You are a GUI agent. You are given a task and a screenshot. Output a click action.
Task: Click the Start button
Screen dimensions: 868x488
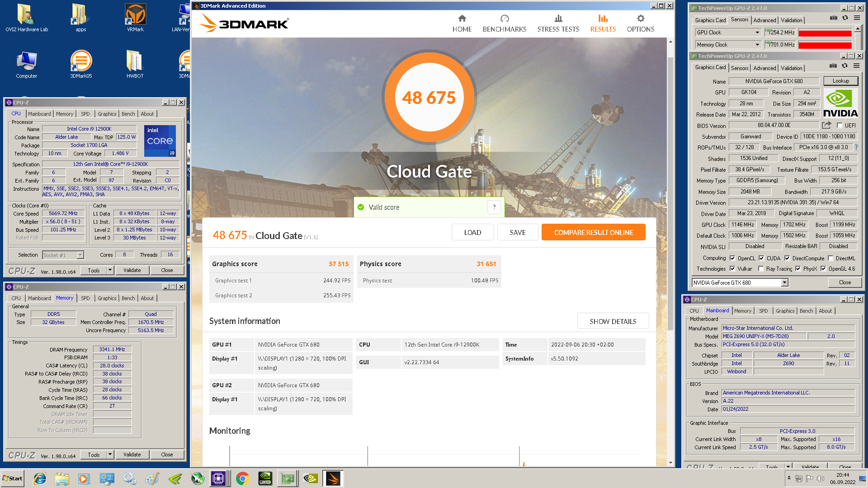pos(12,479)
